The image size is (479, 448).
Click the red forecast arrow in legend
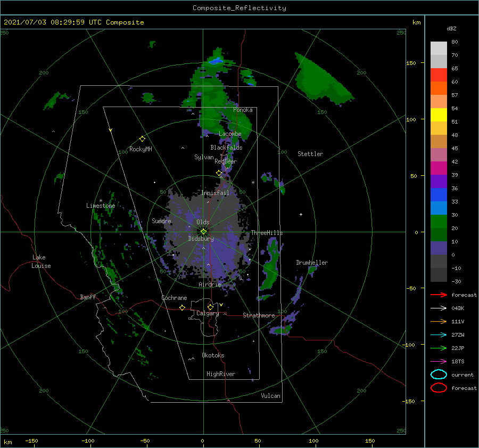pyautogui.click(x=439, y=295)
